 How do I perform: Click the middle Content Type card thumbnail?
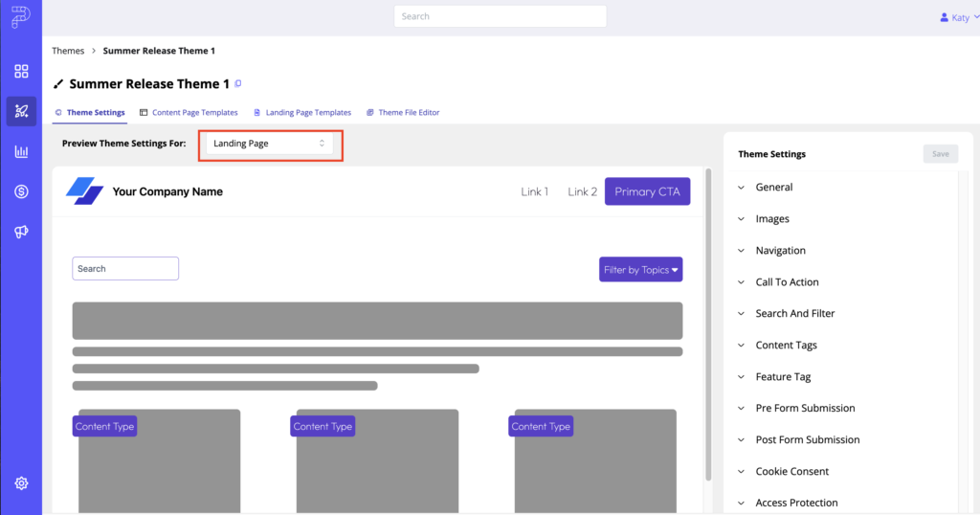point(377,461)
